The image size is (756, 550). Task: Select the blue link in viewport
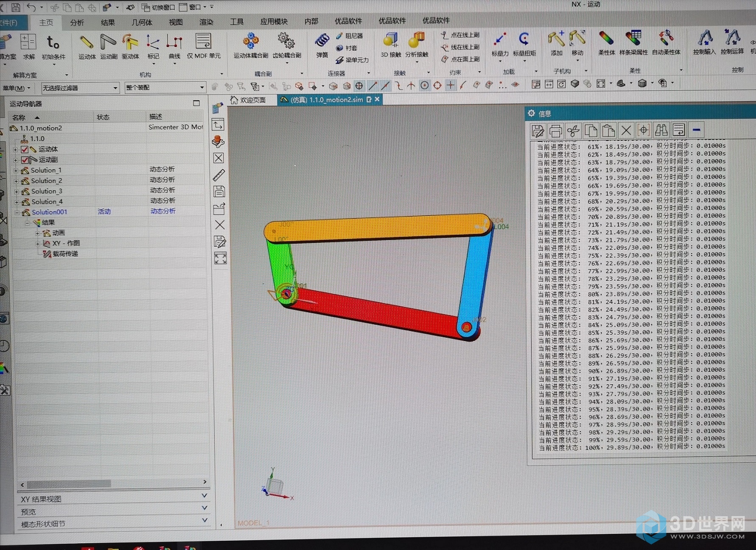(x=476, y=281)
